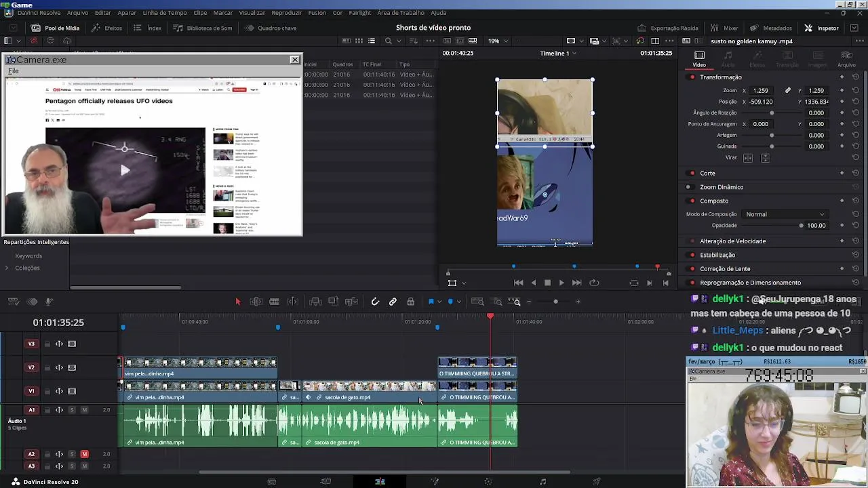The width and height of the screenshot is (868, 488).
Task: Click the Overwrite Clip icon in timeline toolbar
Action: 333,302
